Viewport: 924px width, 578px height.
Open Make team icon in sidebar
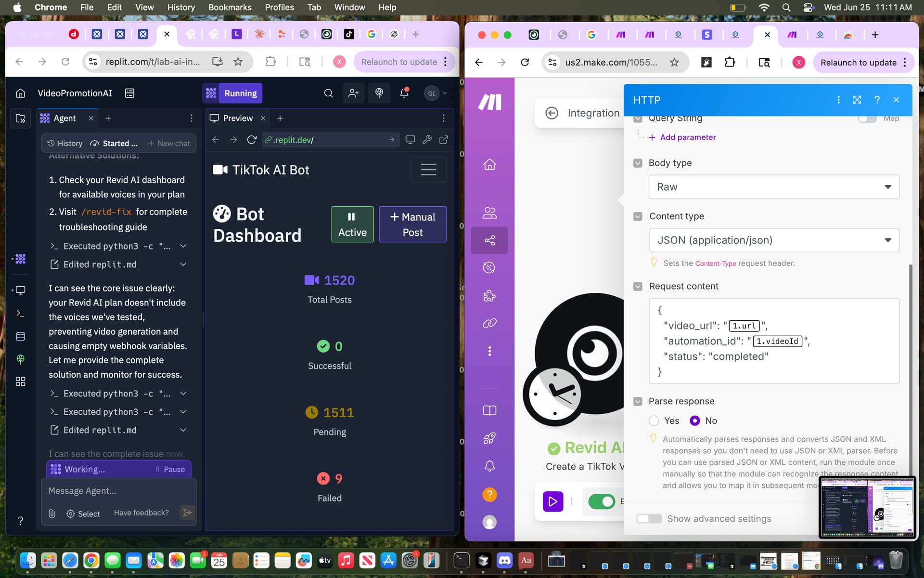[x=489, y=212]
